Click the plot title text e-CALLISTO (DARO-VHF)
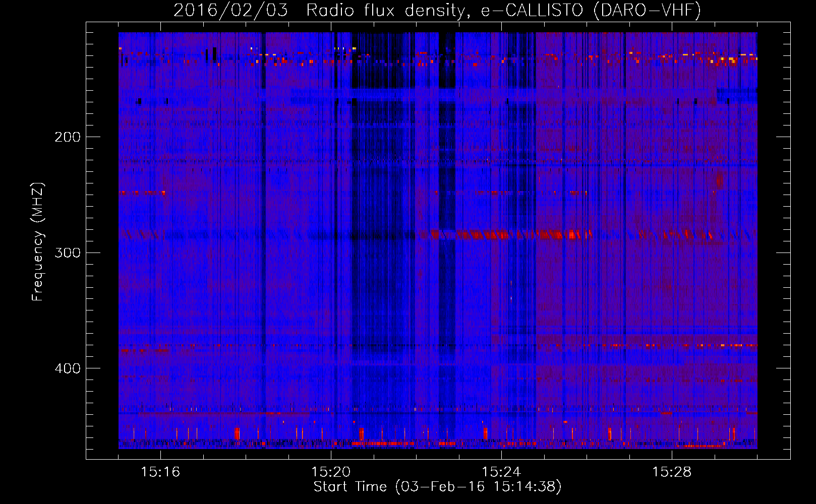Viewport: 816px width, 504px height. pos(591,10)
